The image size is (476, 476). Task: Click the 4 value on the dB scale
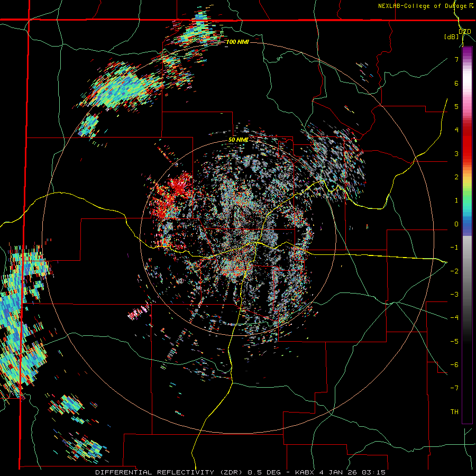coord(456,130)
